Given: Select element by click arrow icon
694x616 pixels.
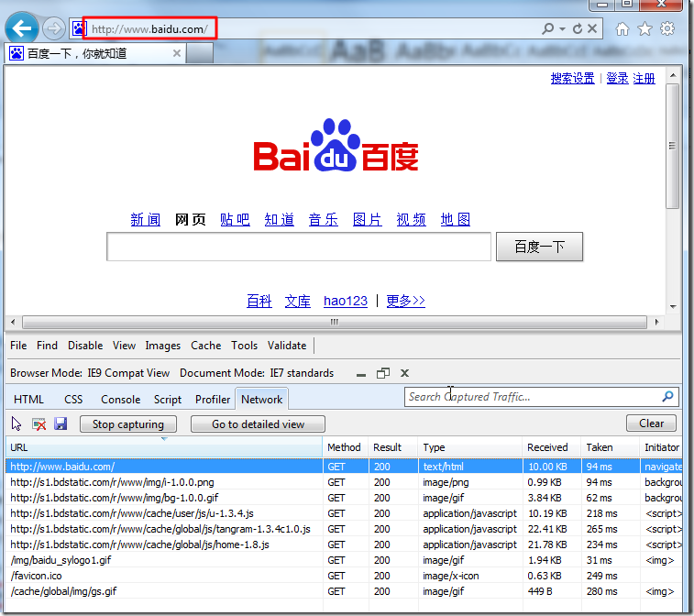Looking at the screenshot, I should (17, 423).
